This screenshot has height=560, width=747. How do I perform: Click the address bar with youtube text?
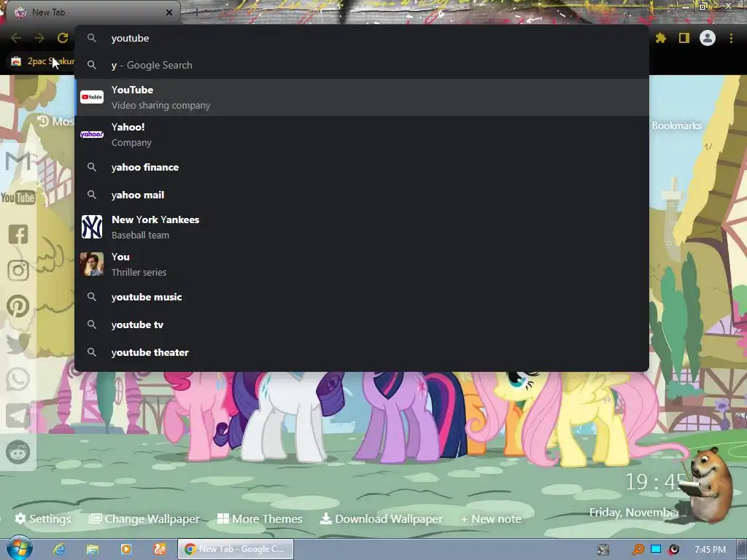pyautogui.click(x=362, y=38)
